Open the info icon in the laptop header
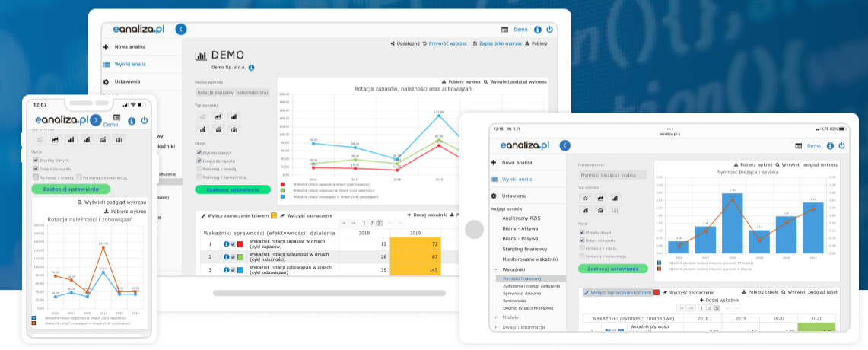Screen dimensions: 868x350 [x=538, y=30]
